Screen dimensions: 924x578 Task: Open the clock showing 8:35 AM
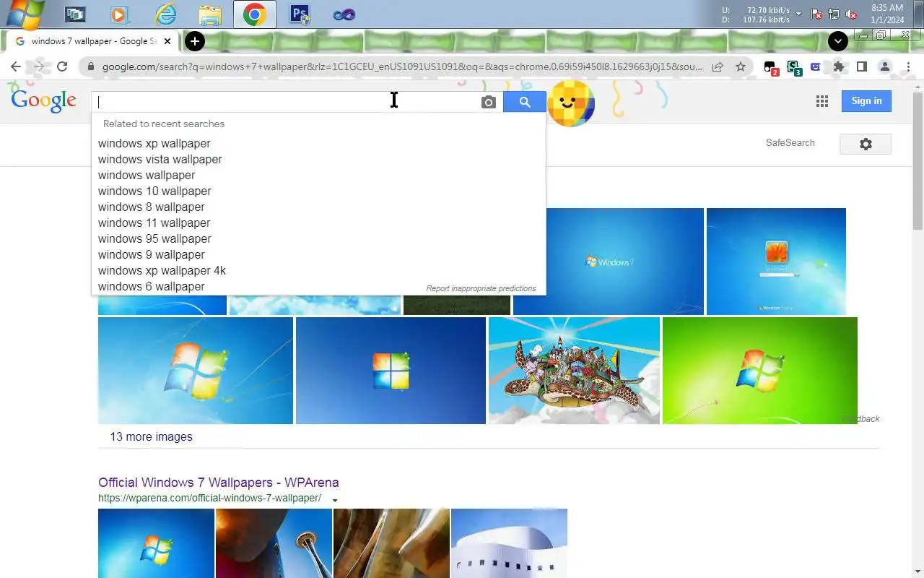pos(887,14)
